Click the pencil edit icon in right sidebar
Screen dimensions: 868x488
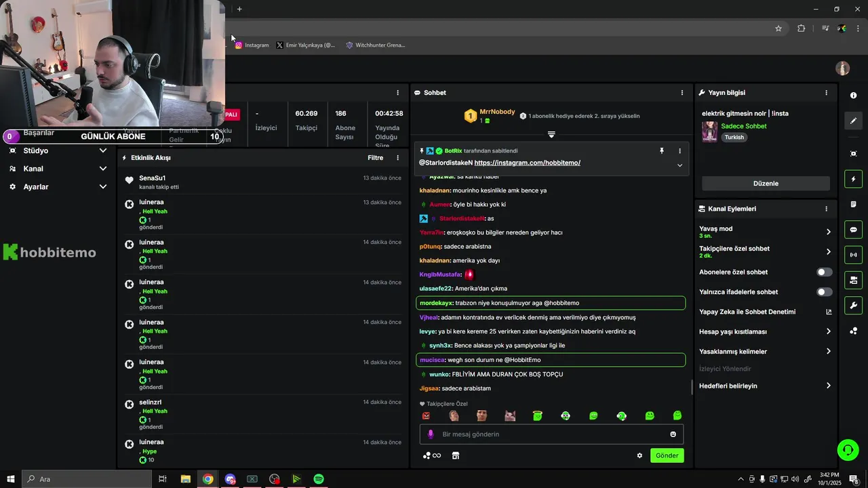pos(853,121)
